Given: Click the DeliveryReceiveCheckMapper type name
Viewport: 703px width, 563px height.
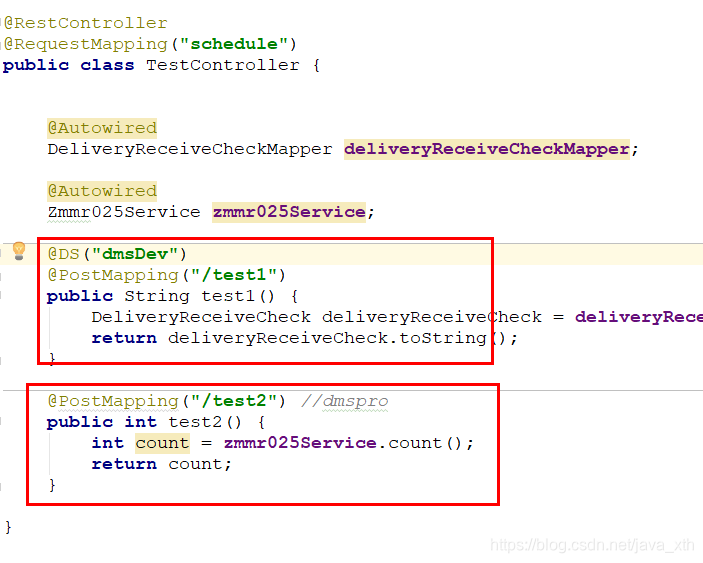Looking at the screenshot, I should click(190, 149).
